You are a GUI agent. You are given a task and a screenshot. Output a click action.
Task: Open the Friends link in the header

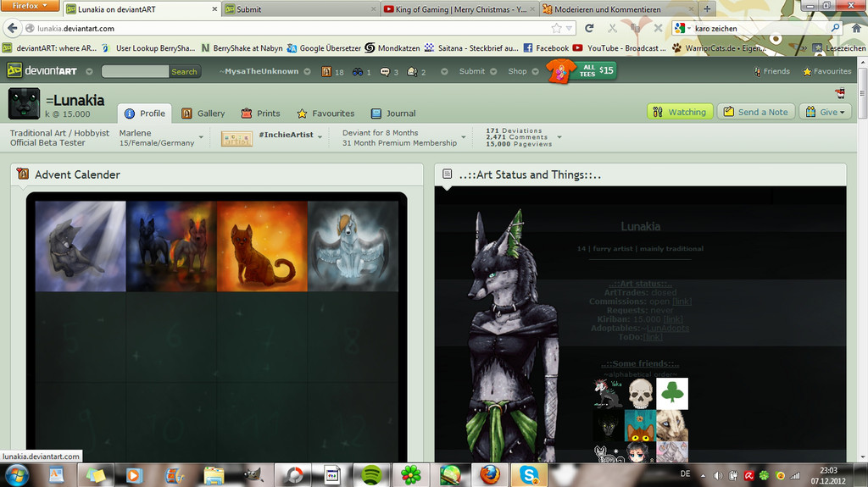(x=771, y=71)
